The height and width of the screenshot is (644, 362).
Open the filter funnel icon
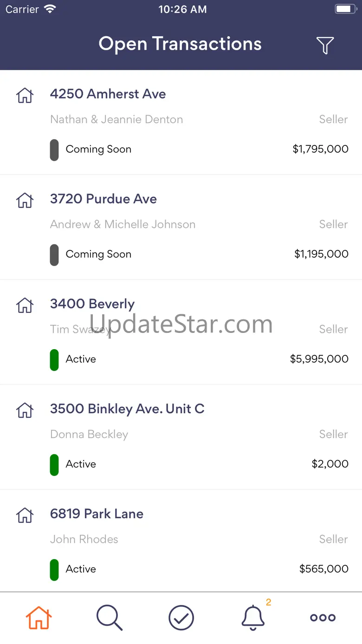pos(325,45)
